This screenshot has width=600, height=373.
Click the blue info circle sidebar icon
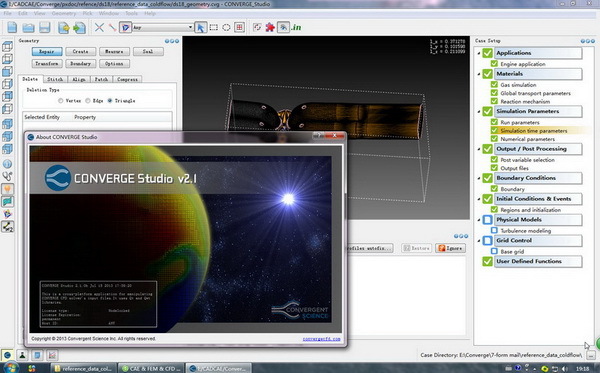point(7,164)
